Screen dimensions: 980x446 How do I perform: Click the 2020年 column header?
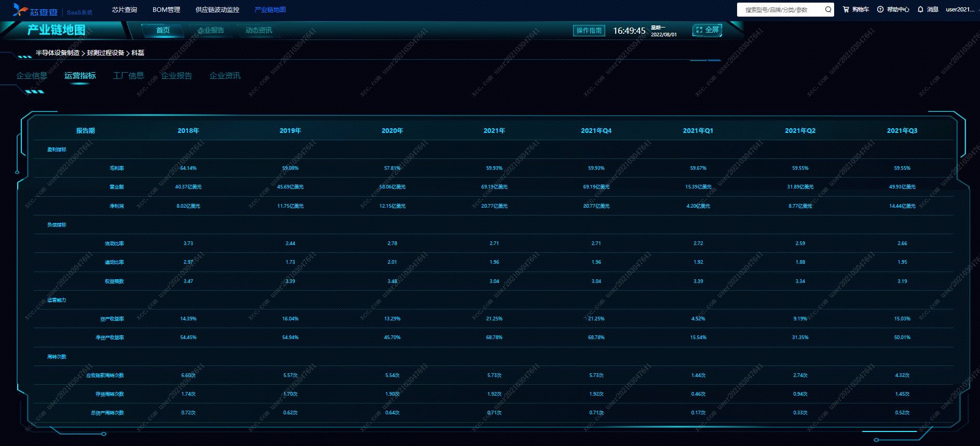tap(392, 131)
